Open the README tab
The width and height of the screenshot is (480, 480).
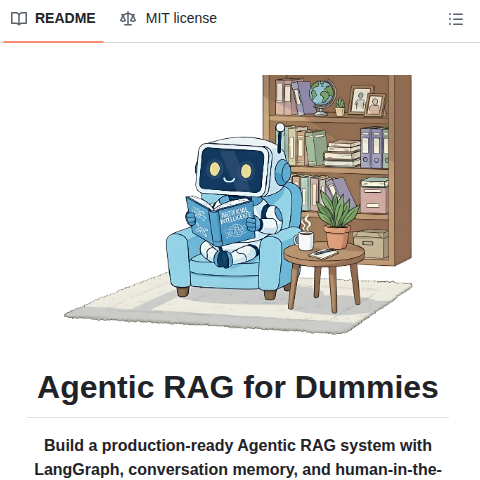pyautogui.click(x=53, y=19)
